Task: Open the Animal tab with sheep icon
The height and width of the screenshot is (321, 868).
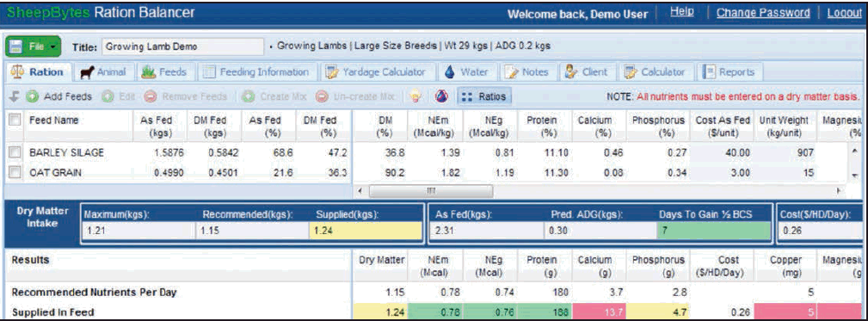Action: [x=103, y=72]
